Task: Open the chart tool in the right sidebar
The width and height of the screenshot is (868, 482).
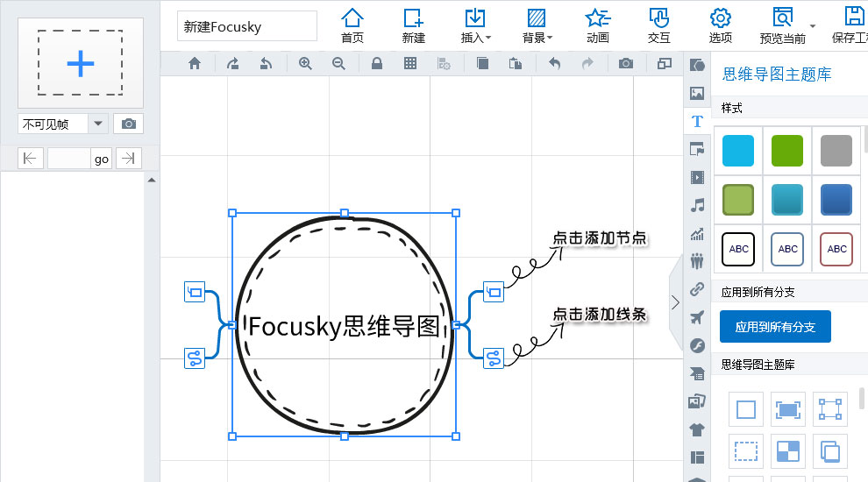Action: pyautogui.click(x=697, y=233)
